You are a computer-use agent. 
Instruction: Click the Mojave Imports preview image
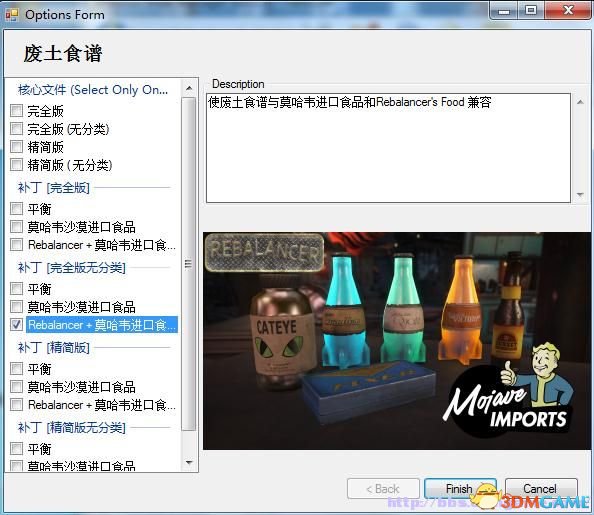[x=397, y=341]
